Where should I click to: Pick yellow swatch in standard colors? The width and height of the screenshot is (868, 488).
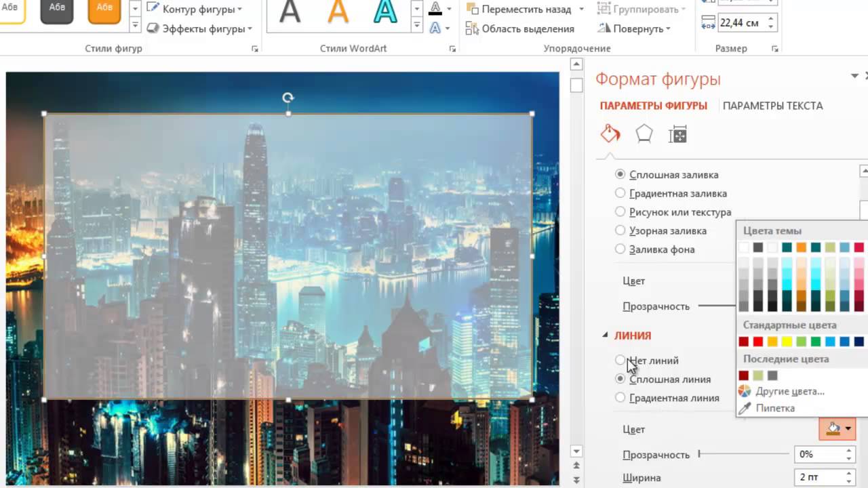point(787,342)
